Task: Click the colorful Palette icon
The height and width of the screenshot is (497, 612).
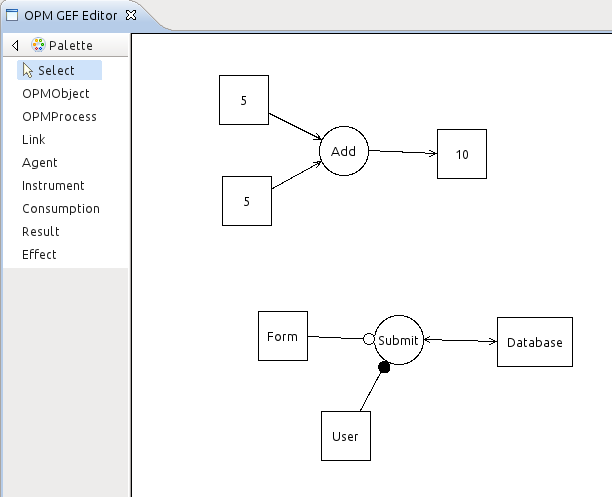Action: pyautogui.click(x=38, y=45)
